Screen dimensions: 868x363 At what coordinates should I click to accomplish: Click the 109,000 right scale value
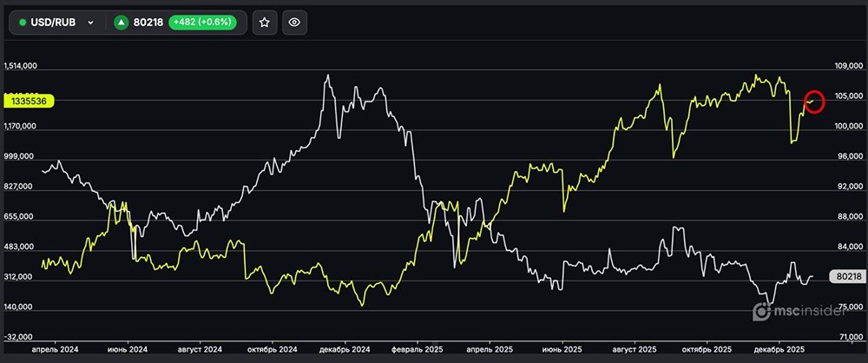click(848, 66)
